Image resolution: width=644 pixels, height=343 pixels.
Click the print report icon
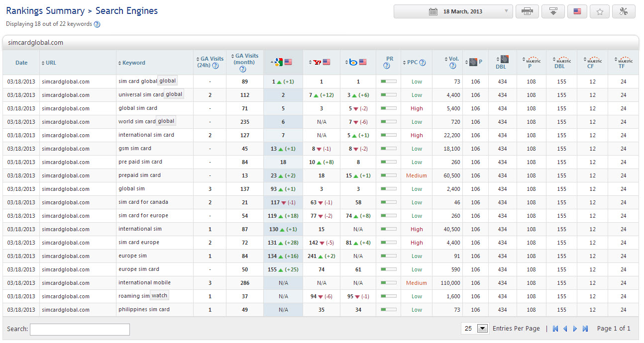(527, 11)
